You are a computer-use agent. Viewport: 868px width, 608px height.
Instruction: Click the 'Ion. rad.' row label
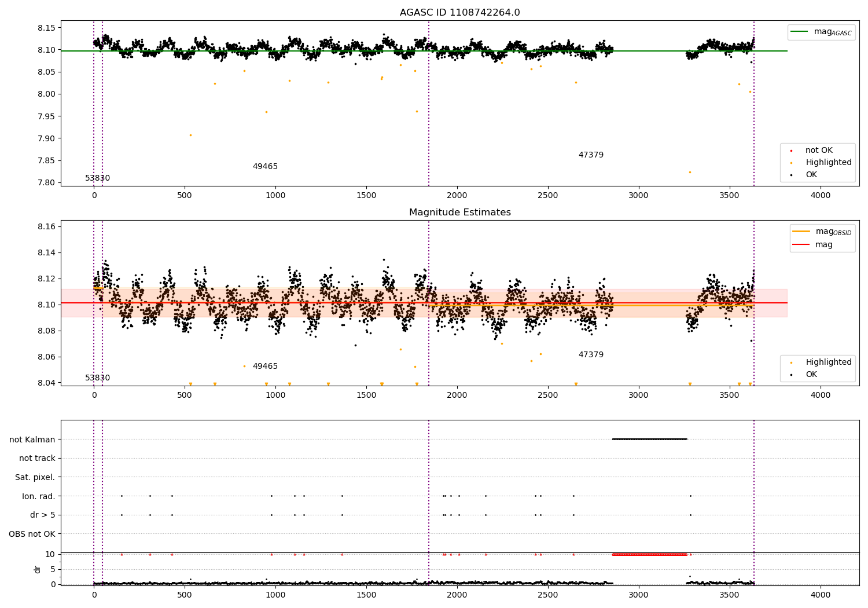[x=39, y=496]
